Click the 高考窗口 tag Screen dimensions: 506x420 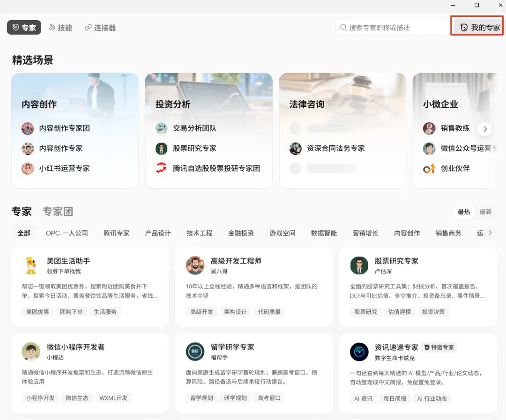coord(269,398)
